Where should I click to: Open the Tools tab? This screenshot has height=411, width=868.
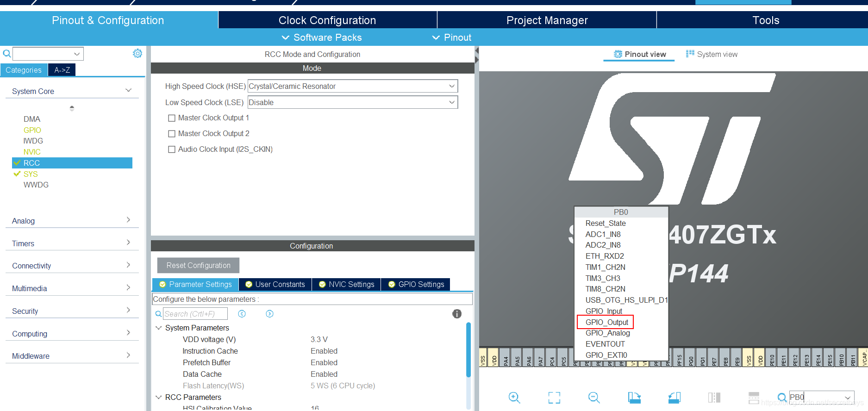[x=766, y=20]
